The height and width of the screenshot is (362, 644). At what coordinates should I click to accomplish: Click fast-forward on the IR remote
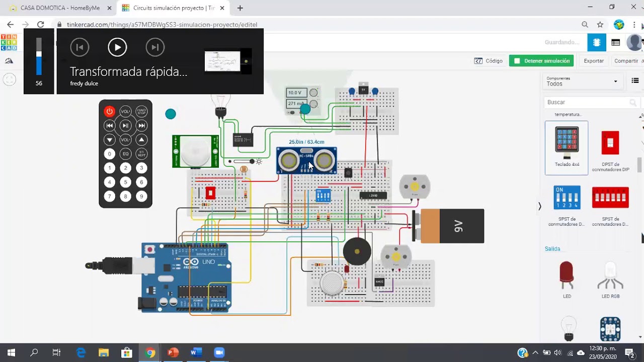click(141, 126)
